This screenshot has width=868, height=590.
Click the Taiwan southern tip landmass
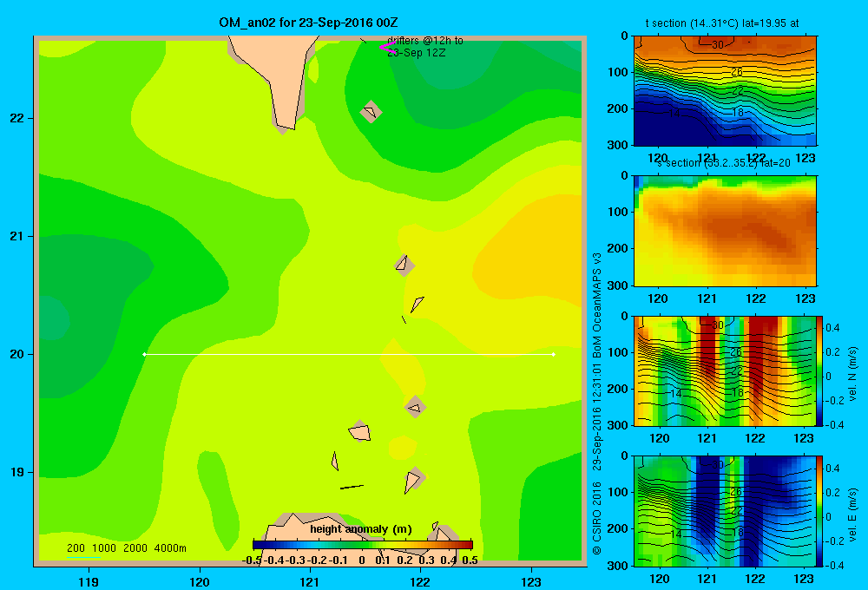277,77
